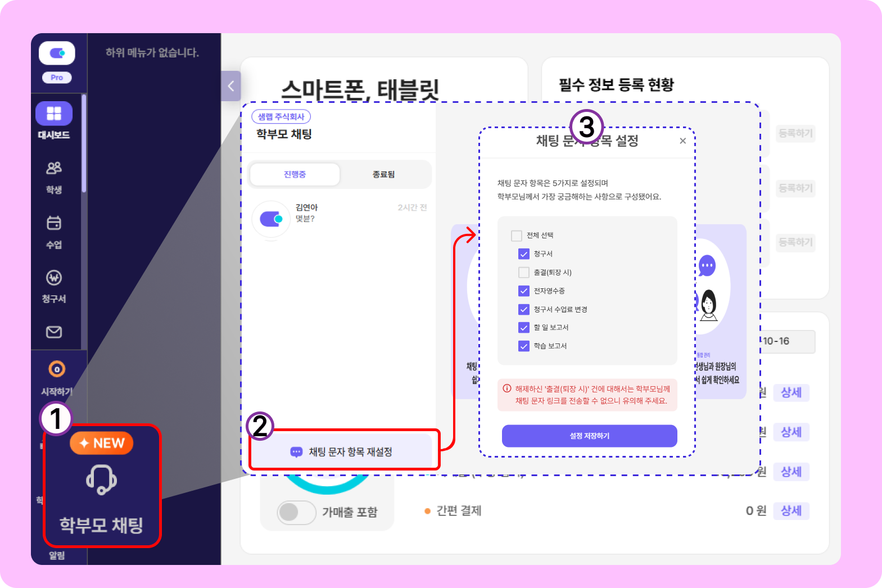Open the 대시보드 dashboard icon

pos(54,114)
